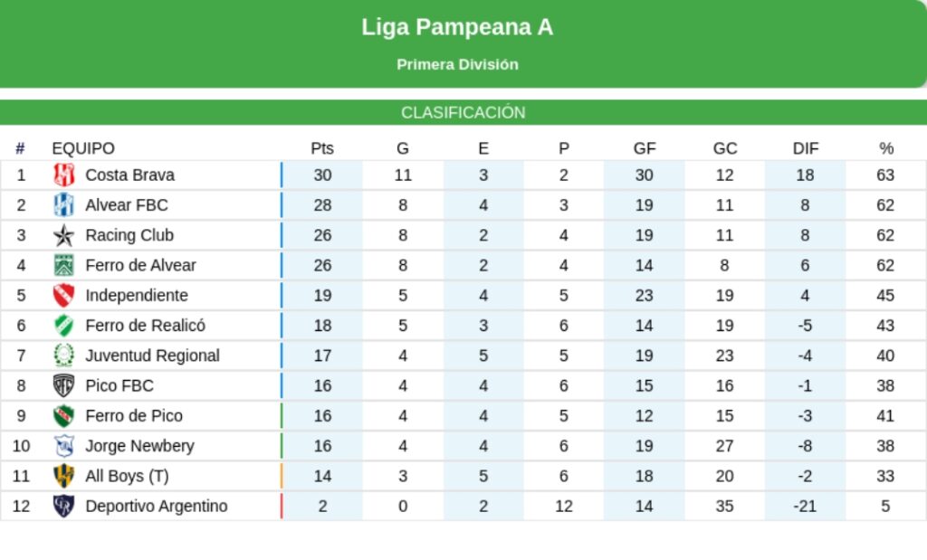Open the Deportivo Argentino shield icon
Screen dimensions: 927x560
click(64, 506)
